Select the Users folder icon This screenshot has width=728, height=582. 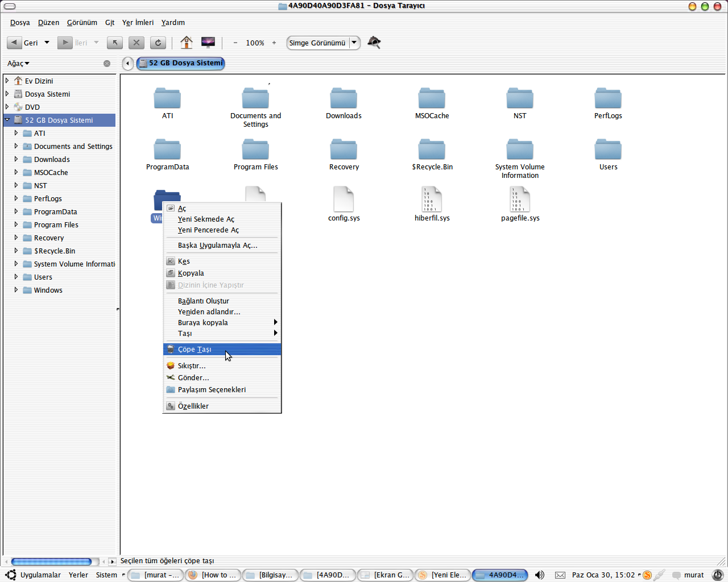coord(608,149)
